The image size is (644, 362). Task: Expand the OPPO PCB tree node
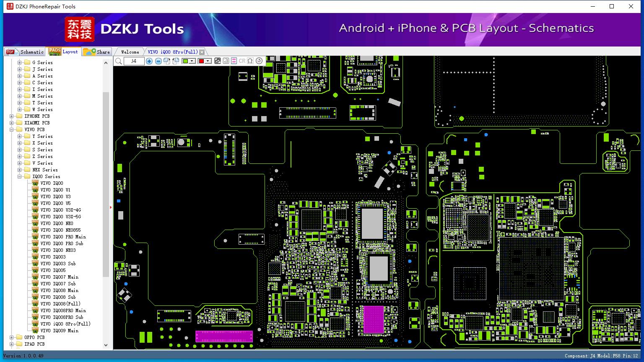click(11, 337)
